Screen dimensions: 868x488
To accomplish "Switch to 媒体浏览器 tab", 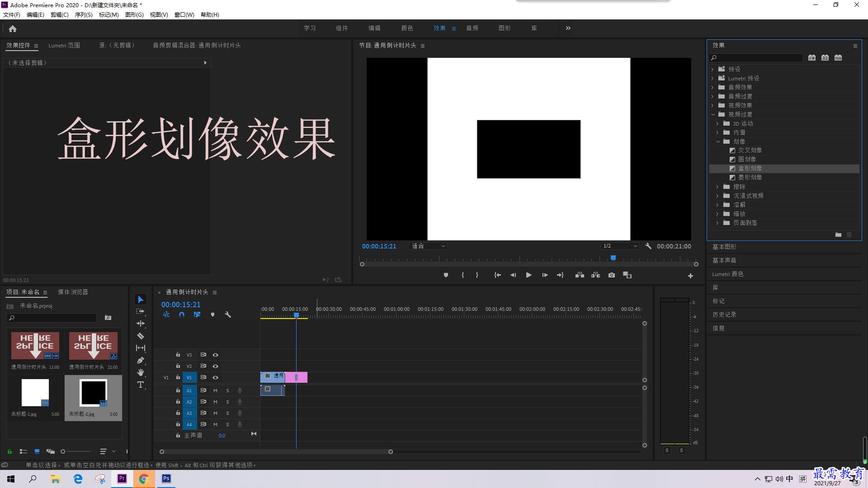I will tap(73, 292).
